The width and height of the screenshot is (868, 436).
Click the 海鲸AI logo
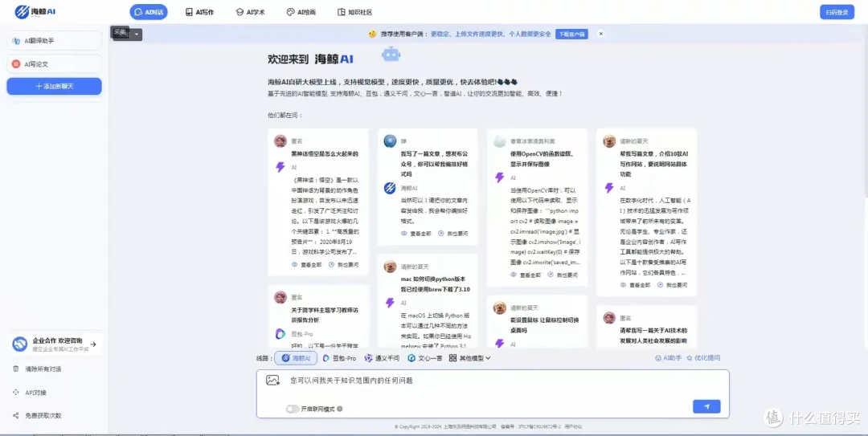point(35,11)
